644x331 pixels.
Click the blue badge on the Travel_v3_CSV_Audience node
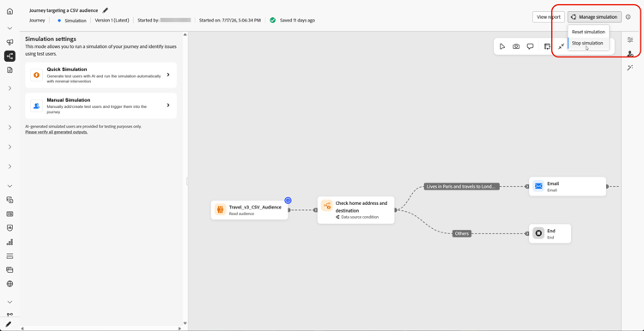pos(288,201)
